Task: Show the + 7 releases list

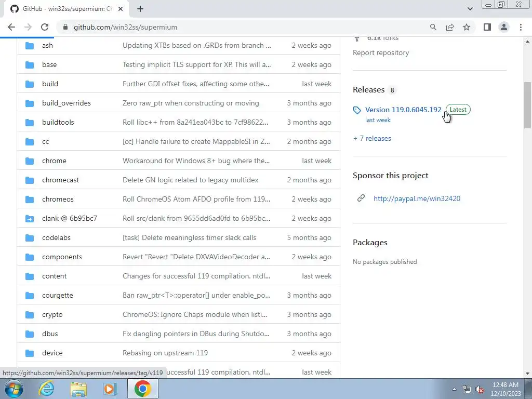Action: coord(372,138)
